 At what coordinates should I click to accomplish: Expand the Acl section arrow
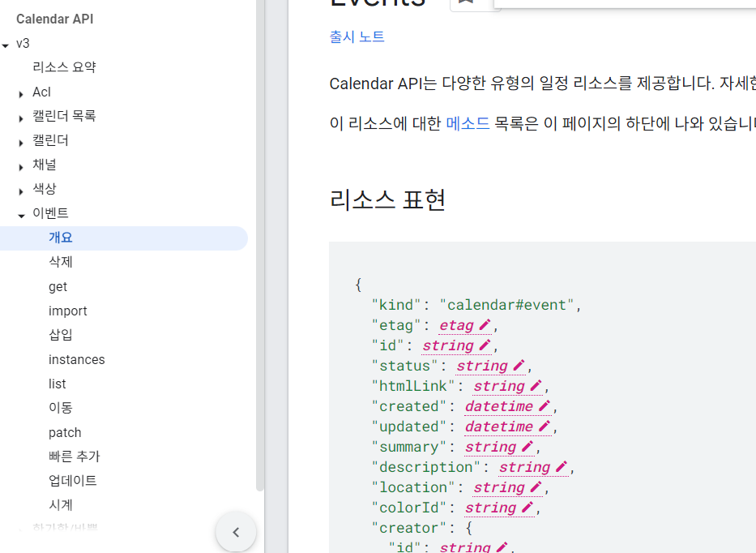[21, 94]
